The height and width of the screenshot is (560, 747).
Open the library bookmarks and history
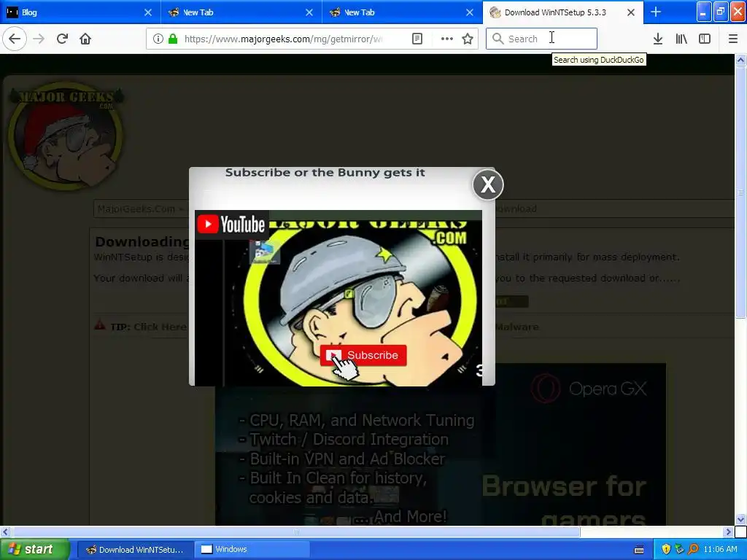[681, 39]
